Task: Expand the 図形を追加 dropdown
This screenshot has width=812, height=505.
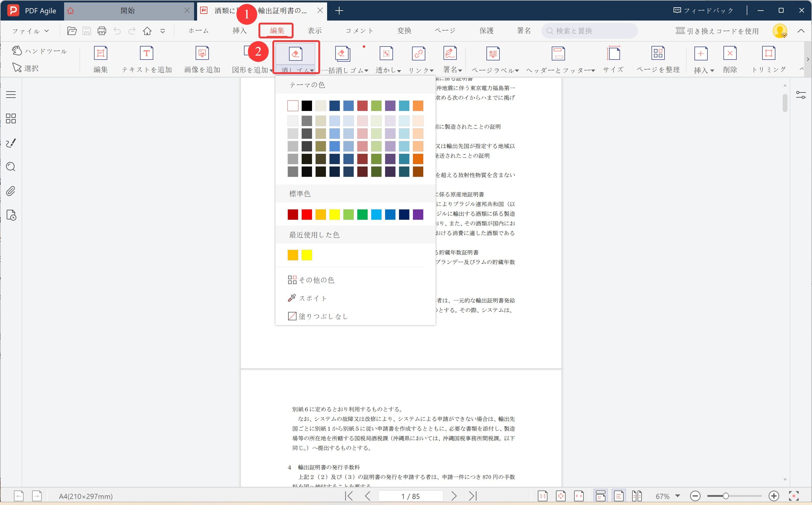Action: tap(271, 70)
